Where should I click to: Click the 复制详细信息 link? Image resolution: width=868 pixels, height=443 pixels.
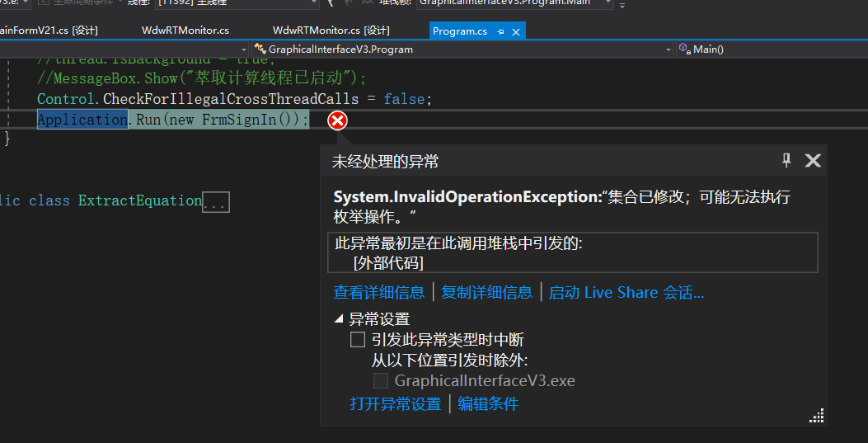486,292
